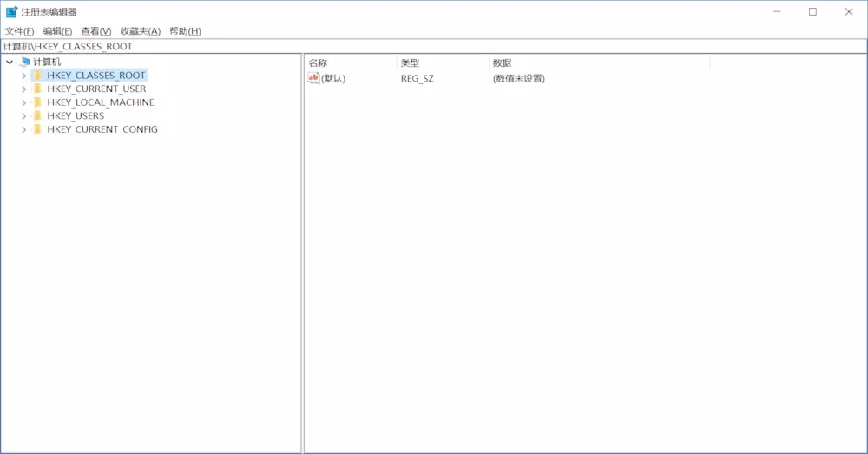
Task: Collapse the 计算机 root node
Action: 10,62
